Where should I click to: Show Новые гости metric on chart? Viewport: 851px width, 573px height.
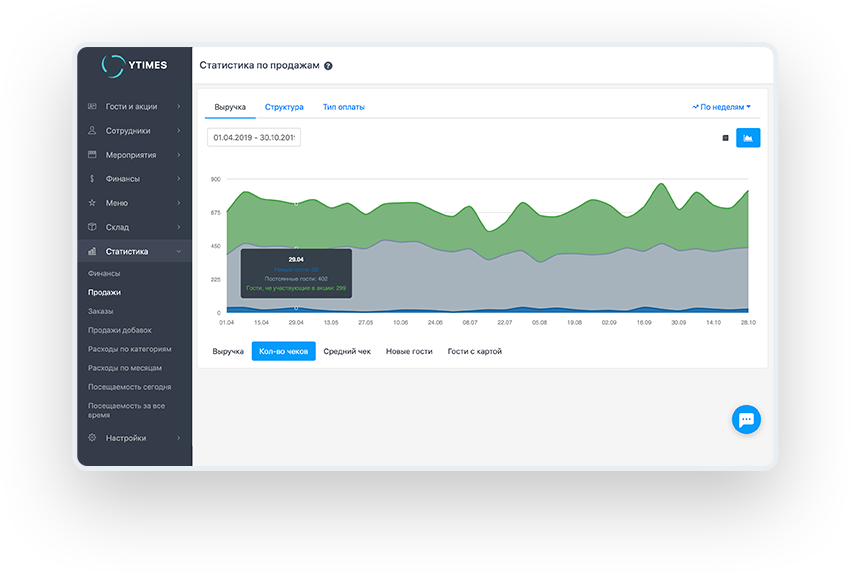409,352
